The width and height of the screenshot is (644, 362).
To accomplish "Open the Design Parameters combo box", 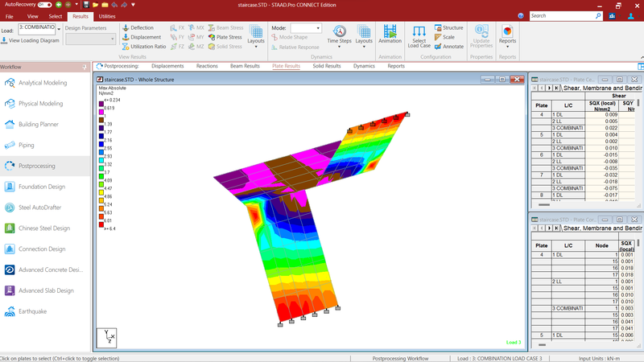I will (90, 39).
